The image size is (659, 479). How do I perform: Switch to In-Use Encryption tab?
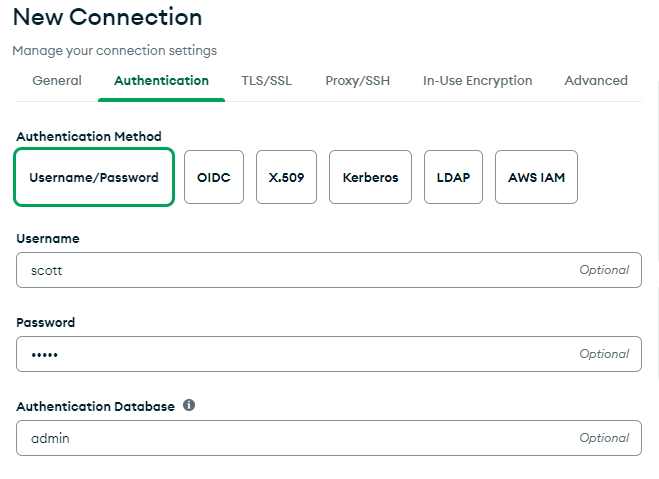click(x=477, y=81)
